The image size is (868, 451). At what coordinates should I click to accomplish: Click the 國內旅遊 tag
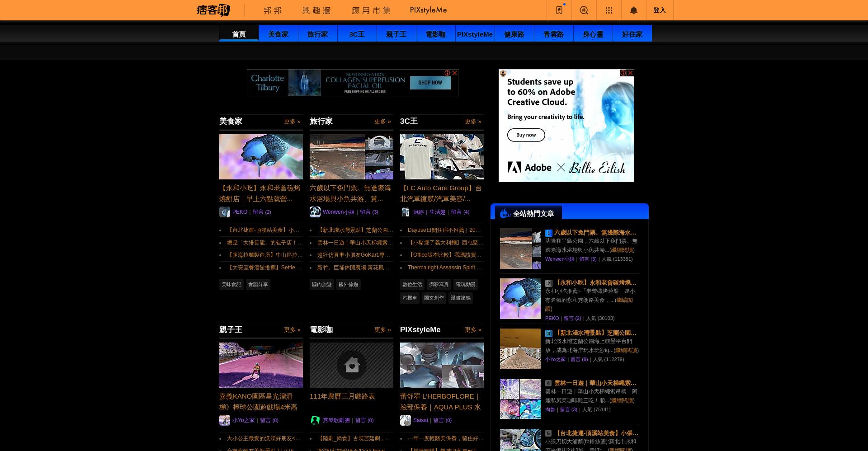pos(322,284)
